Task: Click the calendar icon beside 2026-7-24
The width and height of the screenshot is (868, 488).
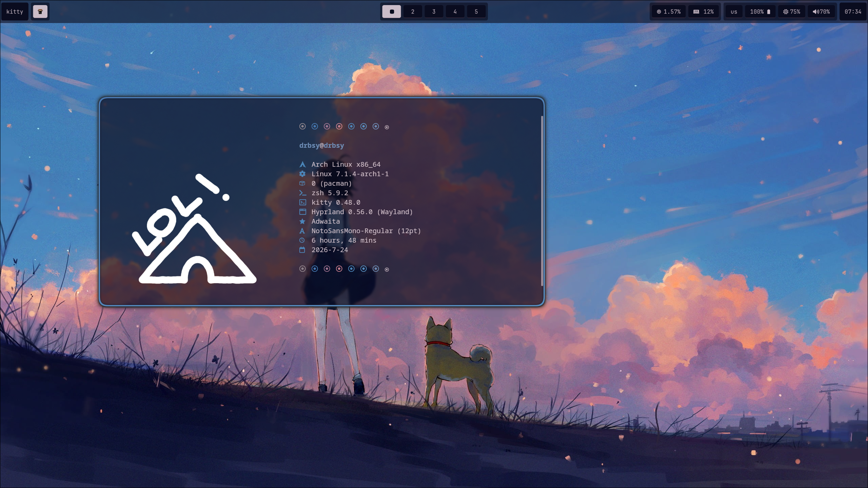Action: click(302, 250)
